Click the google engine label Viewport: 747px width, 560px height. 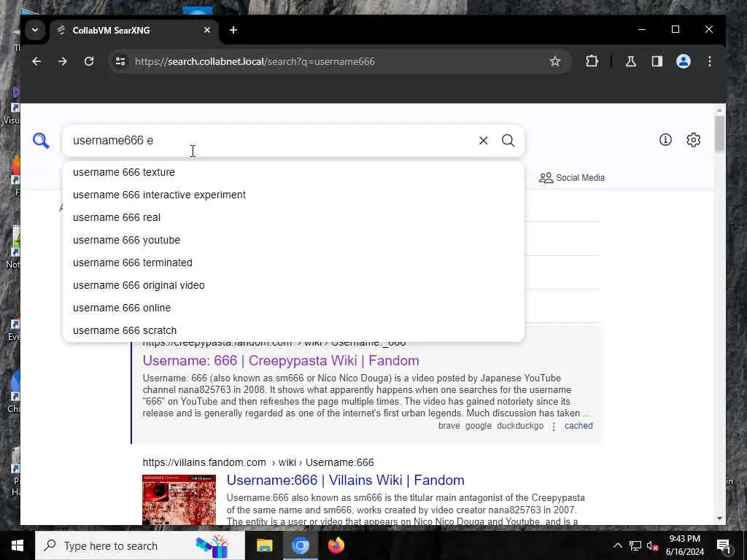479,426
